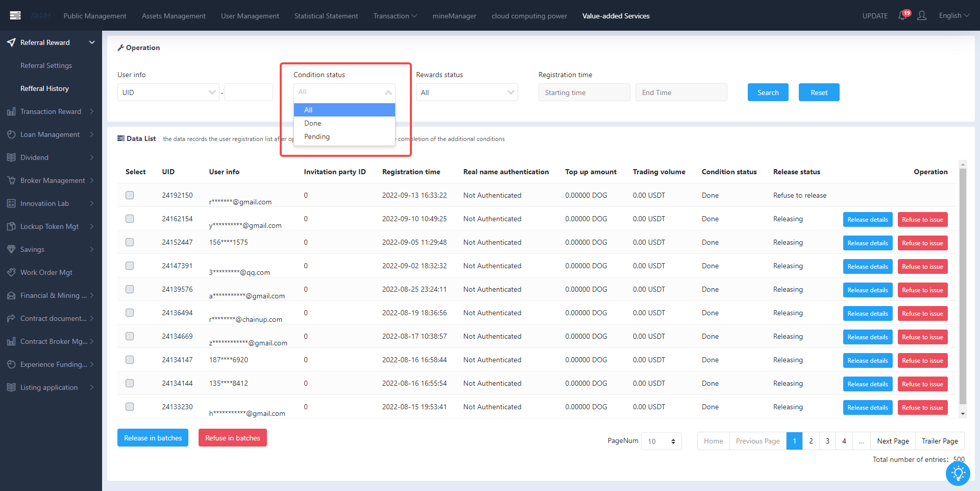This screenshot has width=980, height=491.
Task: Go to page 2
Action: (811, 441)
